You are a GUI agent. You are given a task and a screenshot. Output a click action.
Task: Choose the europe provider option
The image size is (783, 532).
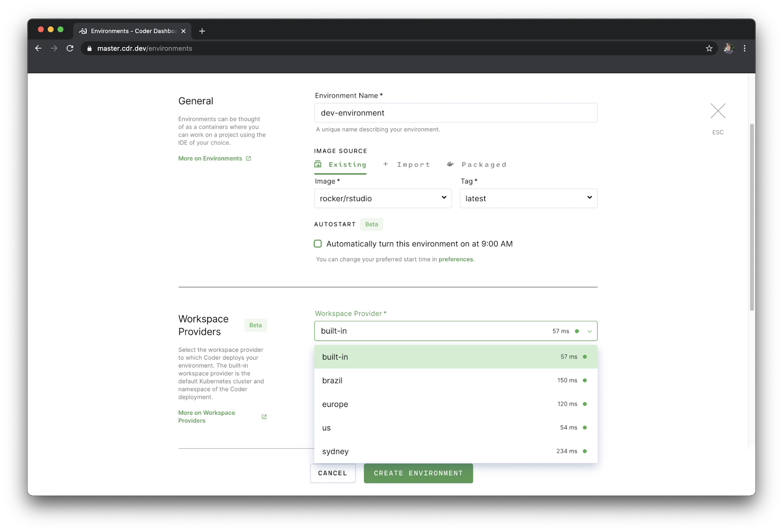pyautogui.click(x=456, y=404)
